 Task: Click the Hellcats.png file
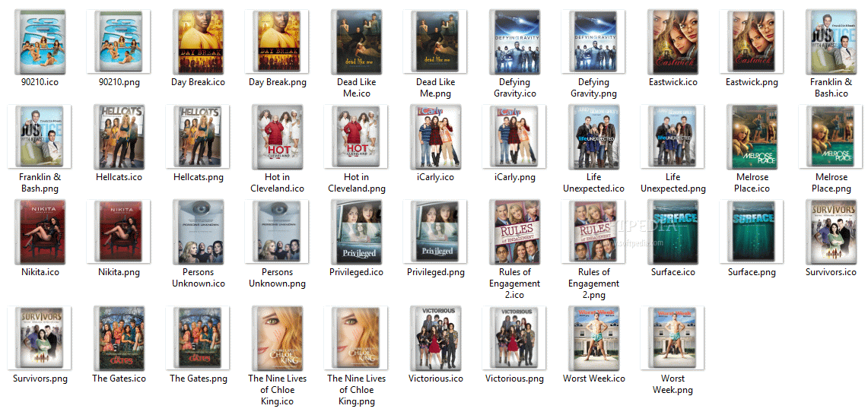[x=198, y=137]
